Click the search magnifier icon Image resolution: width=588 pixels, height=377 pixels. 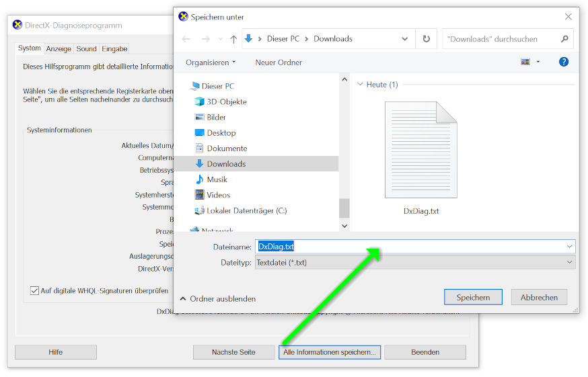click(x=564, y=39)
